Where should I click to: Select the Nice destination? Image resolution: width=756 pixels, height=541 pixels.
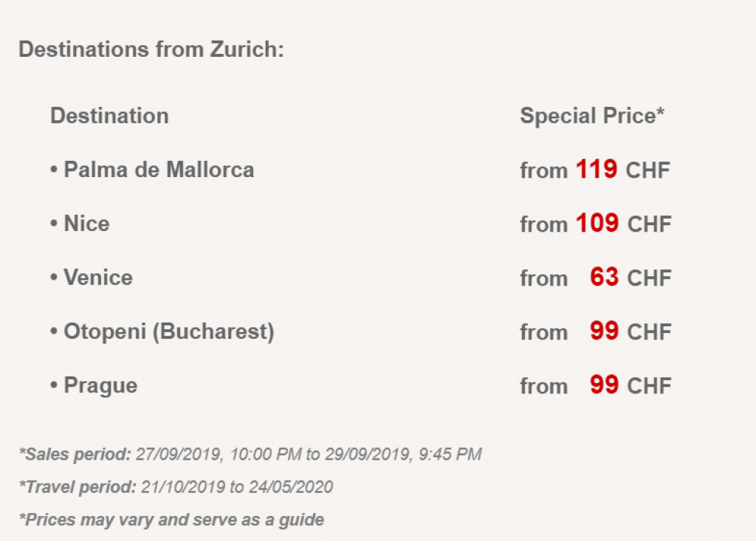coord(86,224)
